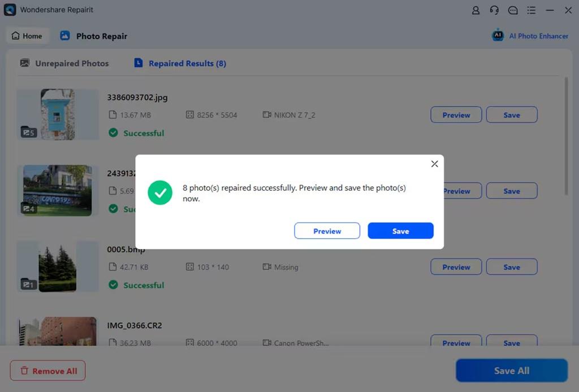Save the 0005.bmp repaired photo
The height and width of the screenshot is (392, 579).
[511, 267]
